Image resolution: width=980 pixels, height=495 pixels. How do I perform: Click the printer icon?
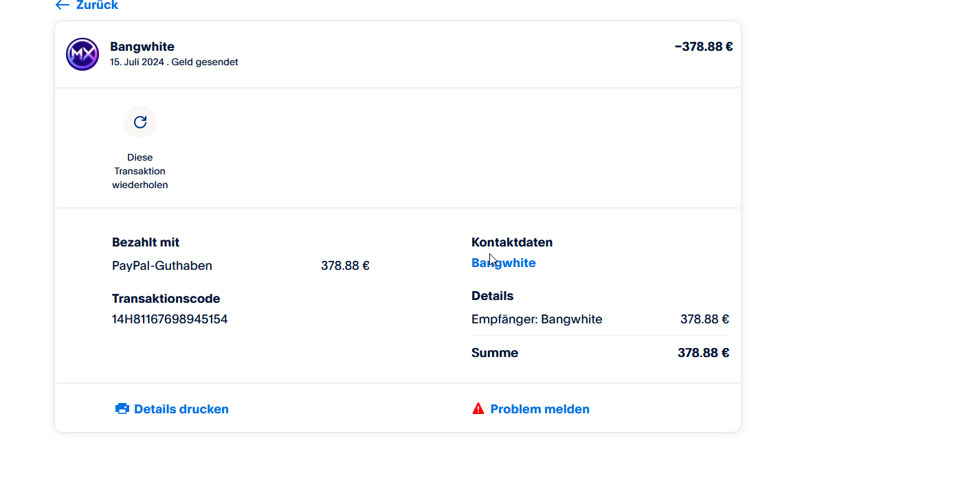[x=122, y=409]
